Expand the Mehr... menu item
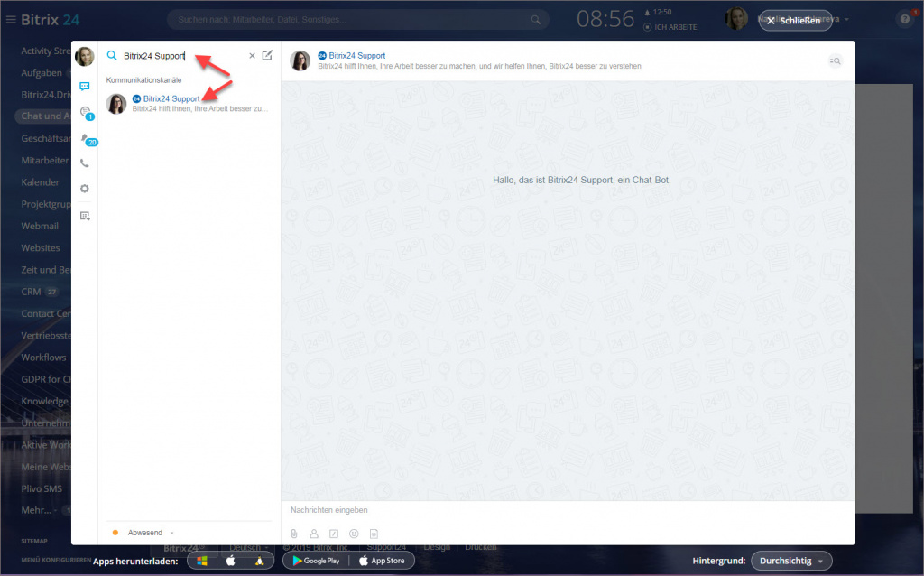 (39, 510)
